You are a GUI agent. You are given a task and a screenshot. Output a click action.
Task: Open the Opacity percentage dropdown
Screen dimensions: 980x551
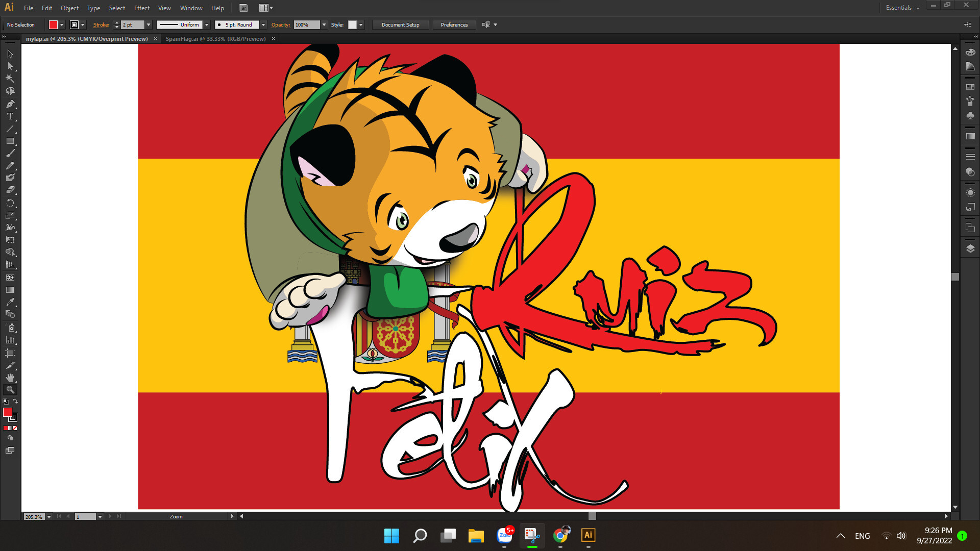pos(324,24)
